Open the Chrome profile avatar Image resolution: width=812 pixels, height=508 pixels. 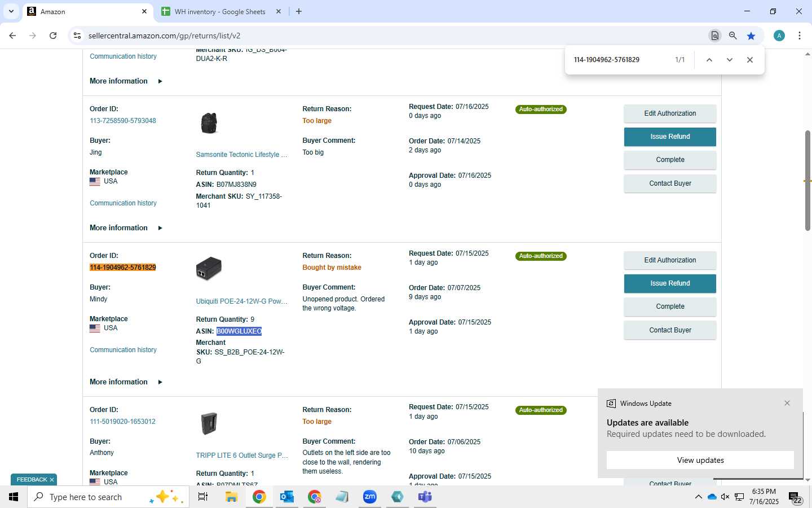click(779, 36)
